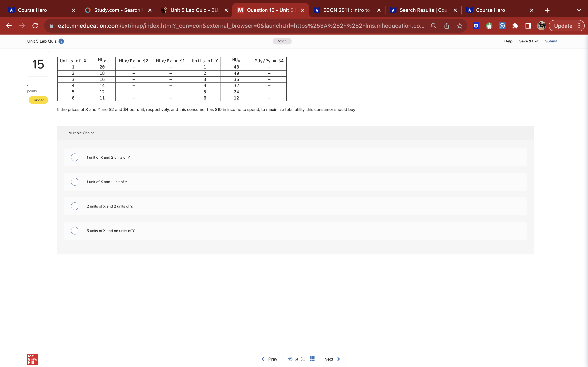The height and width of the screenshot is (367, 588).
Task: Click the Submit link
Action: click(551, 41)
